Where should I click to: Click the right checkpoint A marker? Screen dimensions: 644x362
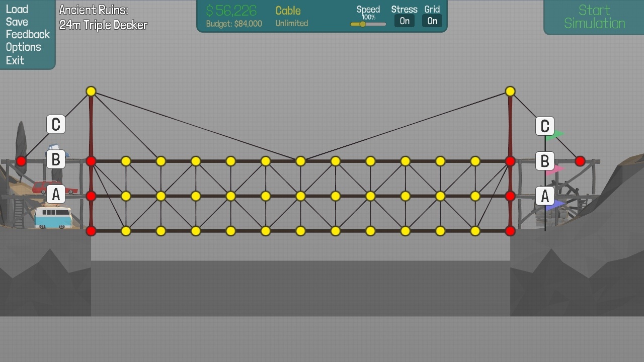[544, 196]
